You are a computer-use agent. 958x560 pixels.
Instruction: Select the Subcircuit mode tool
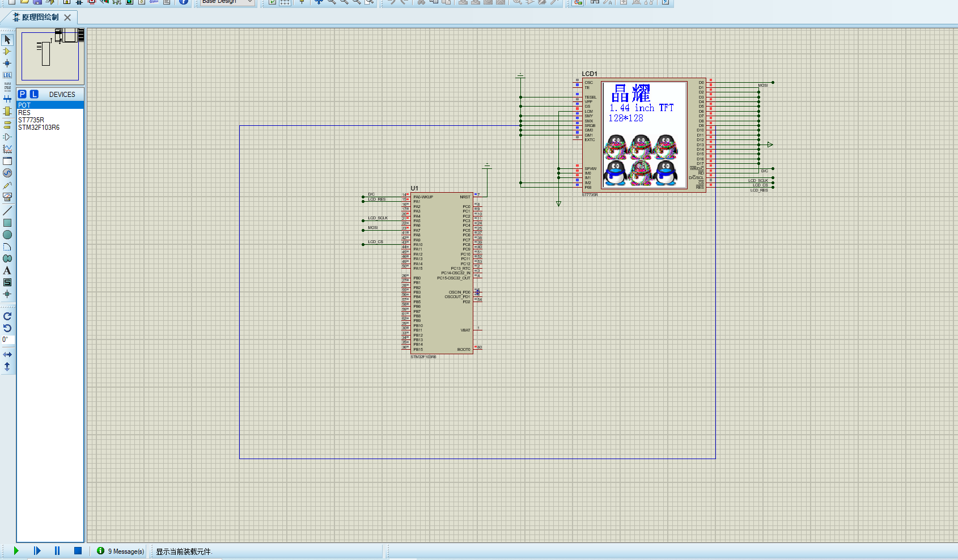click(7, 112)
